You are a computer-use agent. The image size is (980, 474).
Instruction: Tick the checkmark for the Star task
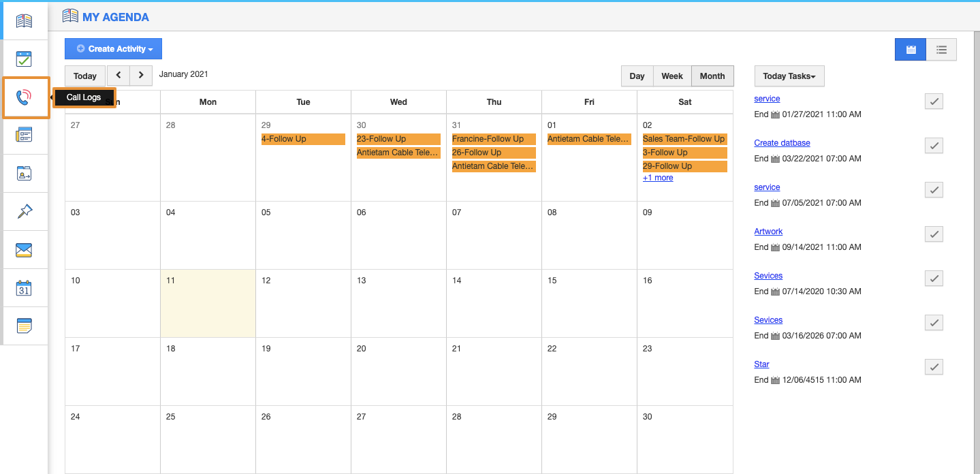pyautogui.click(x=934, y=367)
